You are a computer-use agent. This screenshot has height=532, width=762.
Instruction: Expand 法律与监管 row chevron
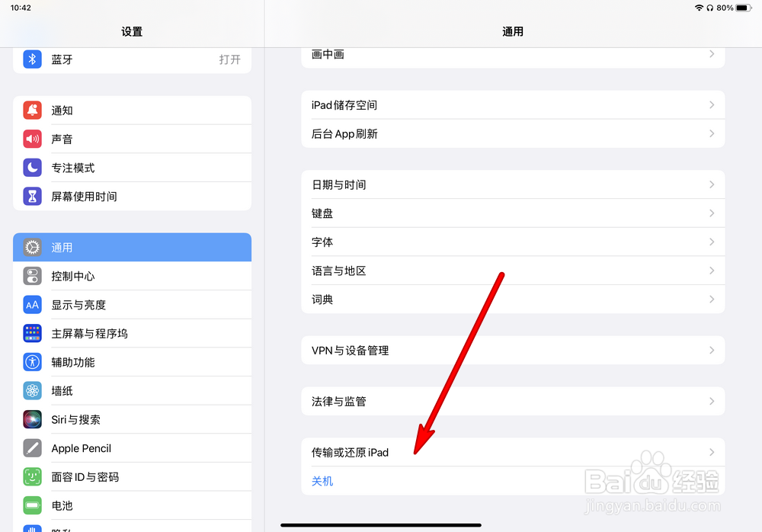[712, 401]
